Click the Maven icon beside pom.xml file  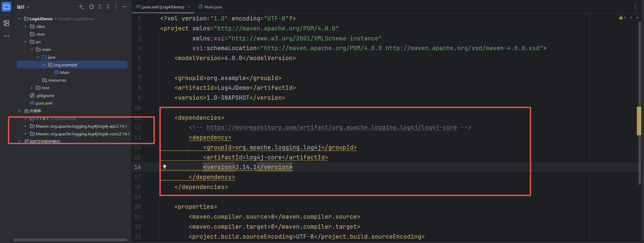32,103
